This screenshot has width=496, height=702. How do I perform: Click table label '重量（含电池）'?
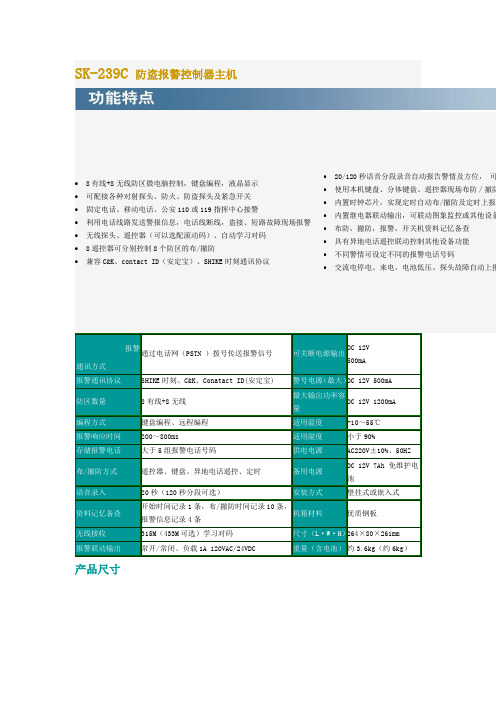pyautogui.click(x=319, y=548)
